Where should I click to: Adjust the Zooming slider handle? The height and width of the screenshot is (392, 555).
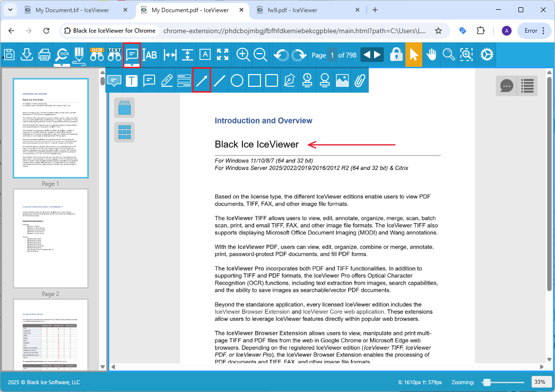click(487, 382)
